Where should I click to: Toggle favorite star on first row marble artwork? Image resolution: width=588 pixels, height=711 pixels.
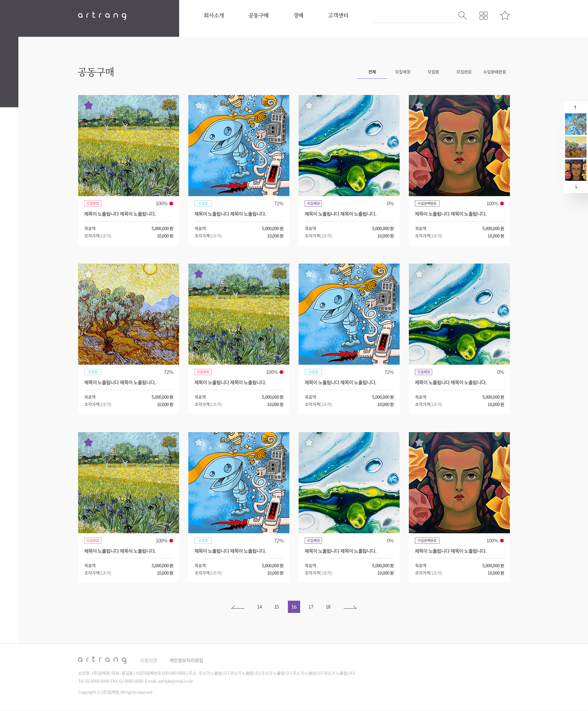309,105
